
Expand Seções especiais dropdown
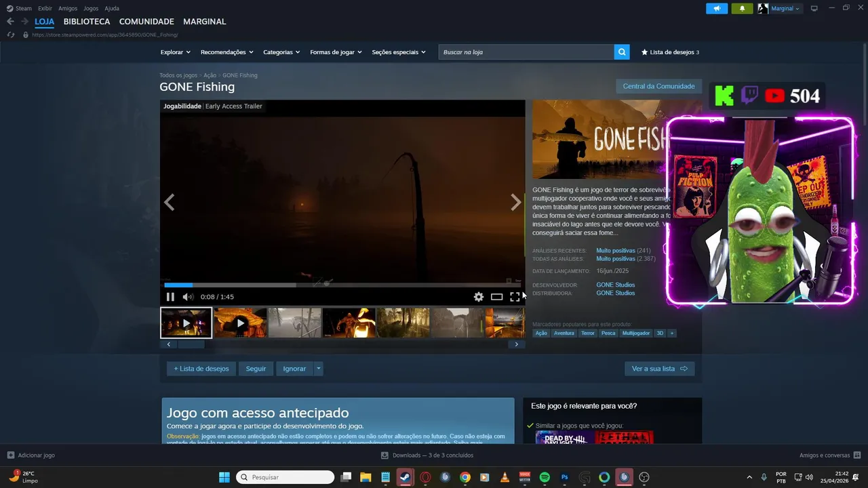pos(399,52)
